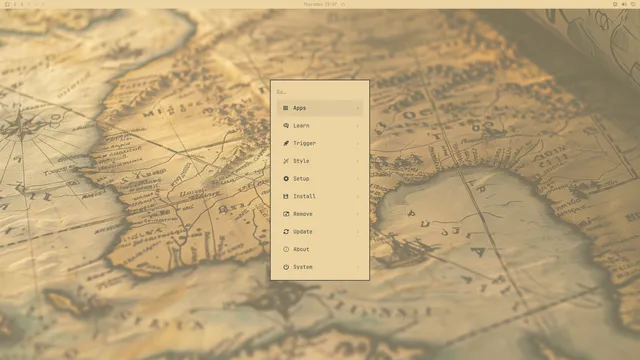Screen dimensions: 640x360
Task: Click the Setup gear icon
Action: [286, 179]
